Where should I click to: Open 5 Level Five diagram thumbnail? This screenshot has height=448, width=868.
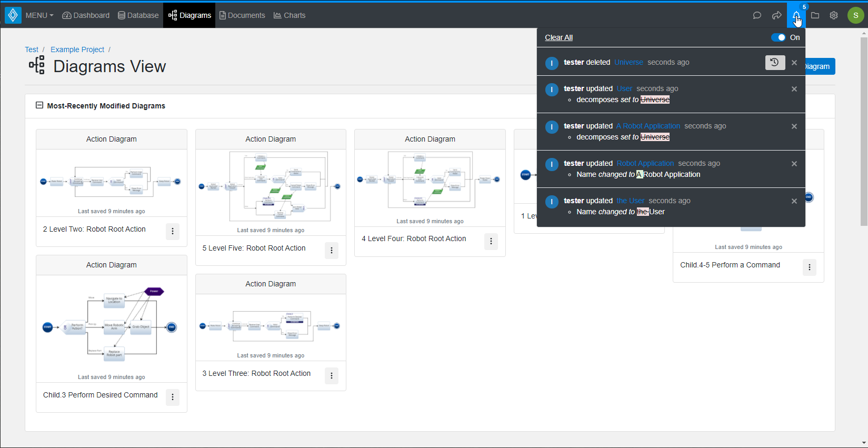(271, 186)
